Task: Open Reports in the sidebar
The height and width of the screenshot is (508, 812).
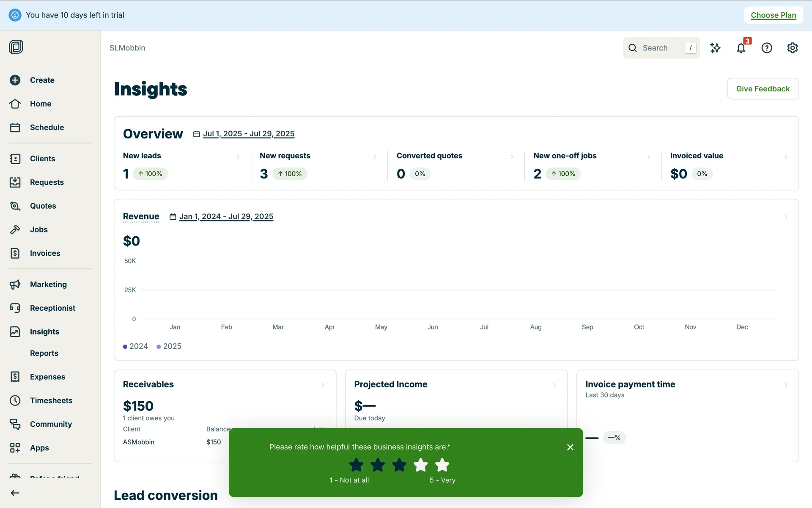Action: (x=44, y=353)
